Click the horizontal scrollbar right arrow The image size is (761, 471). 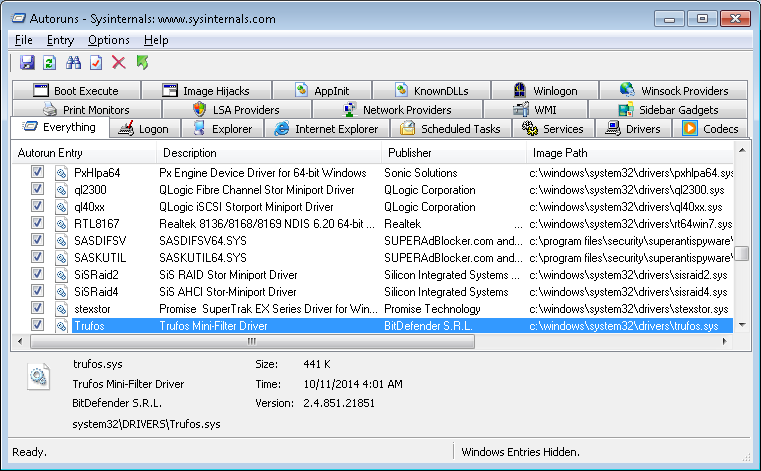(725, 341)
